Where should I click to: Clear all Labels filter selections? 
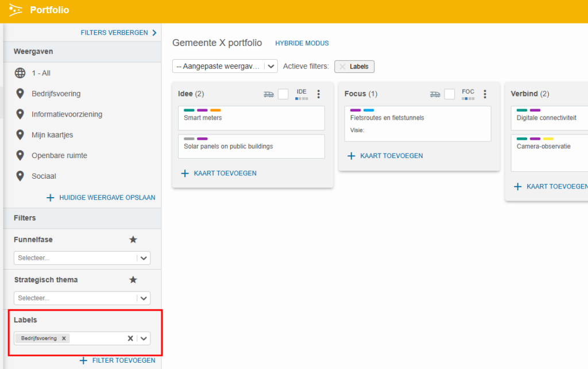(130, 339)
